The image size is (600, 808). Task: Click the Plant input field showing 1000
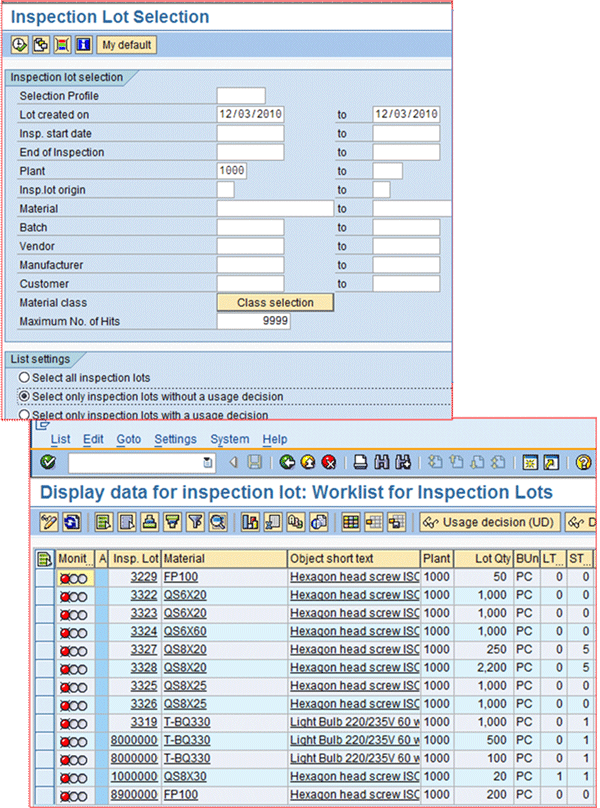[x=232, y=171]
